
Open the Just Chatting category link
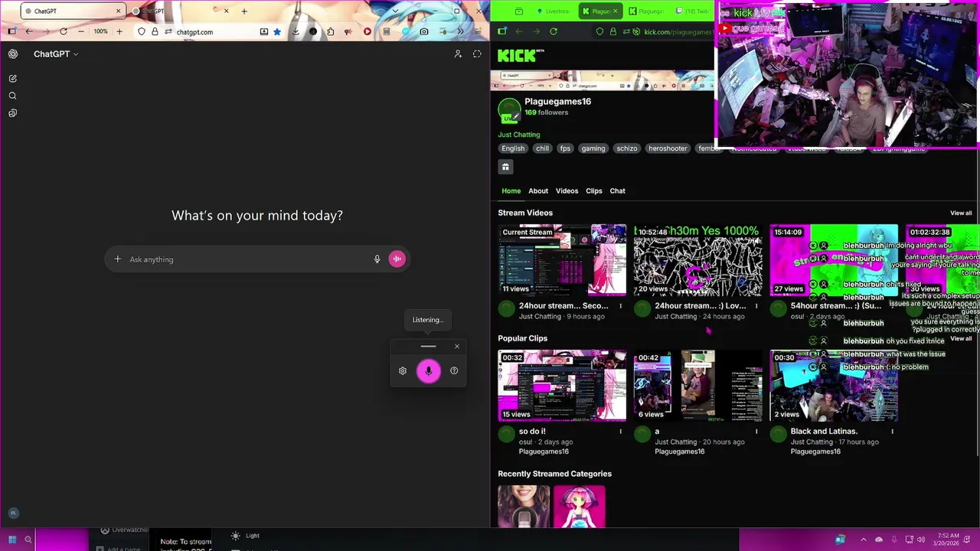[519, 135]
